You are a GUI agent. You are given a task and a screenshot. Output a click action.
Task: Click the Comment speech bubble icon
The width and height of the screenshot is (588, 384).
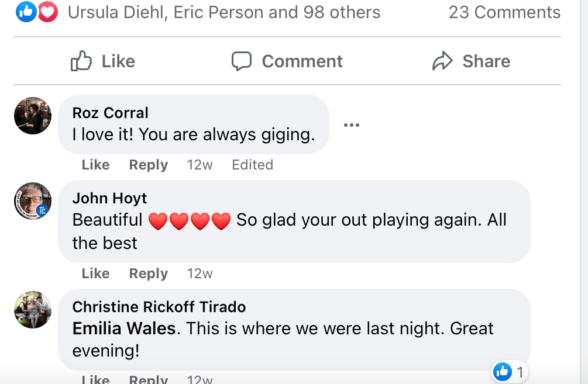[x=241, y=61]
